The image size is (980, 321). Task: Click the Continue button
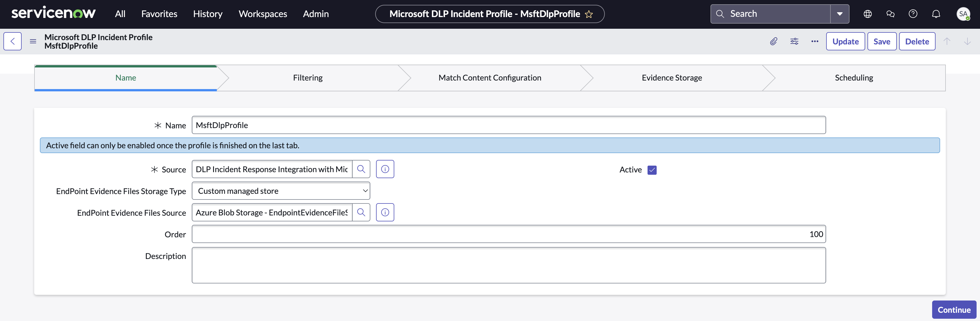coord(954,310)
